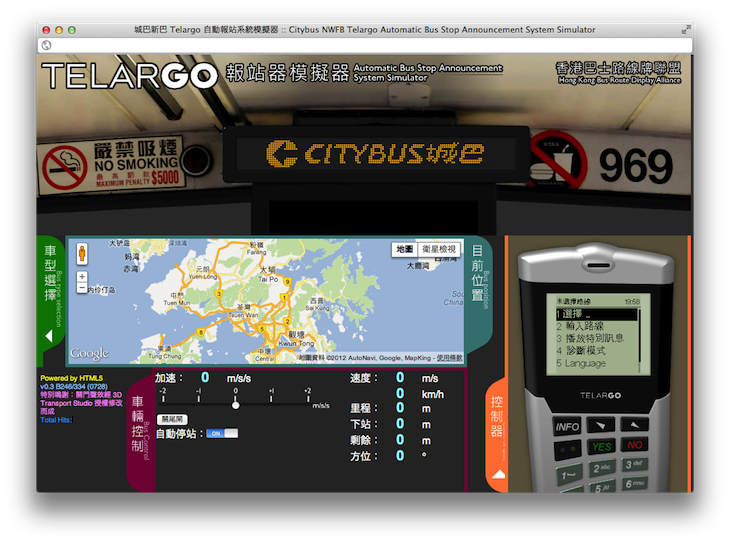
Task: Click the Automatic Bus Stop Announcement System Simulator subtitle
Action: pyautogui.click(x=427, y=73)
